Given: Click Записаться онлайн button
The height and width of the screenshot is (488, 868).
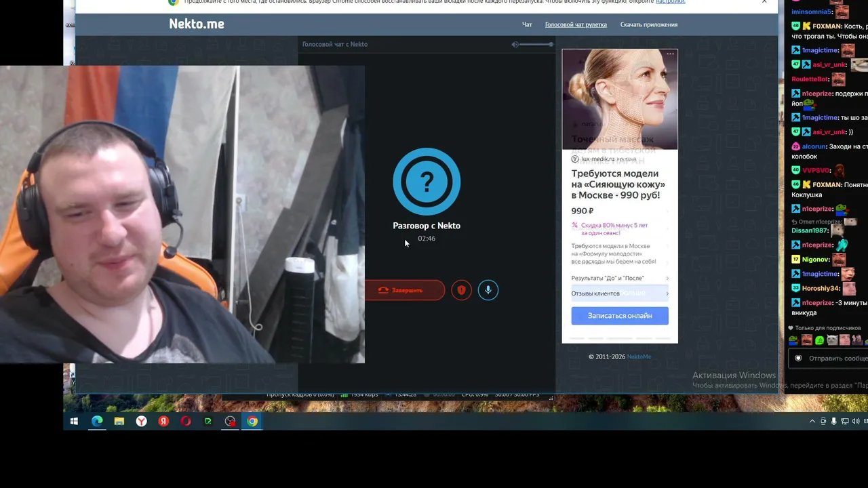Looking at the screenshot, I should (x=620, y=316).
